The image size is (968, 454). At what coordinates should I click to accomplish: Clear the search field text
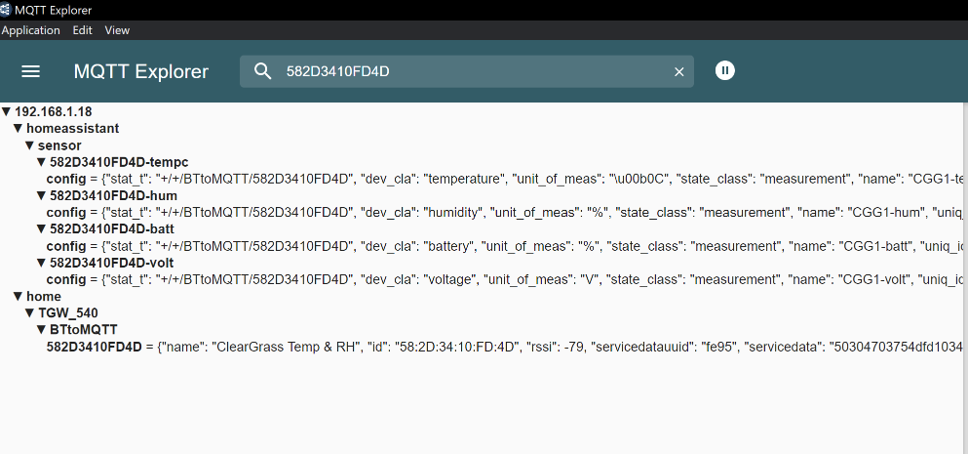679,71
